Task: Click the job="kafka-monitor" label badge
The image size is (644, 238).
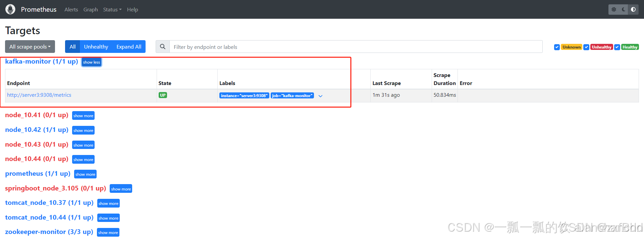Action: pos(292,96)
